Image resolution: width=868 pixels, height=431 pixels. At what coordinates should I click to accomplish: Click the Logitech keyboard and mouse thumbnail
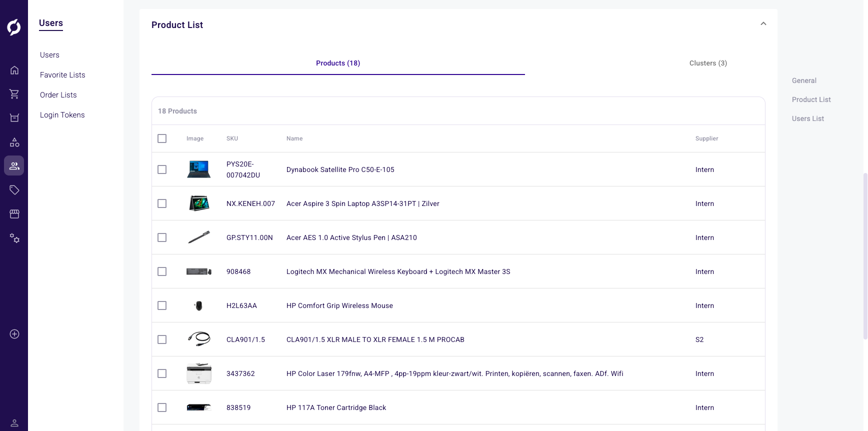coord(199,271)
